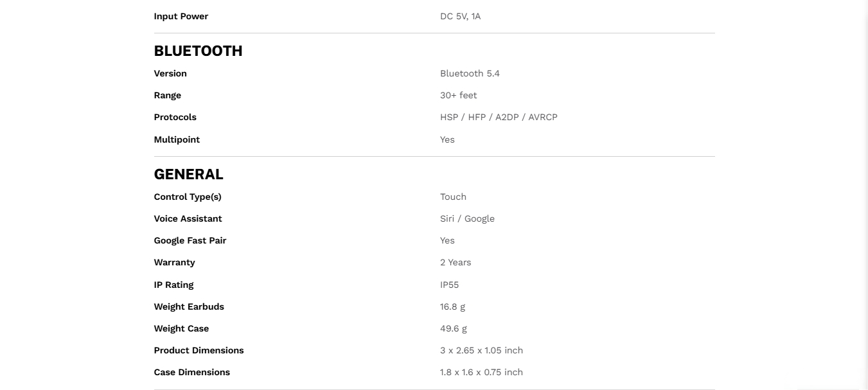Click the Control Type(s) label
This screenshot has height=390, width=868.
click(x=188, y=197)
